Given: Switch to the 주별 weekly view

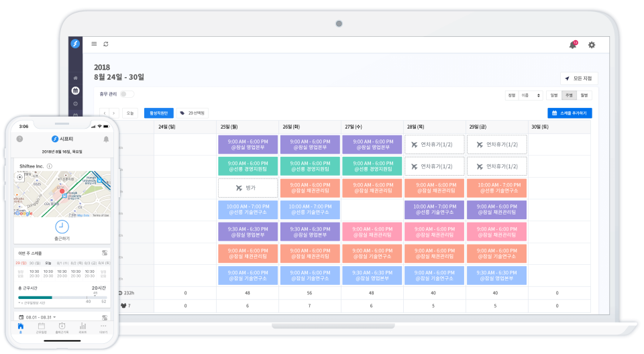Looking at the screenshot, I should [x=569, y=95].
